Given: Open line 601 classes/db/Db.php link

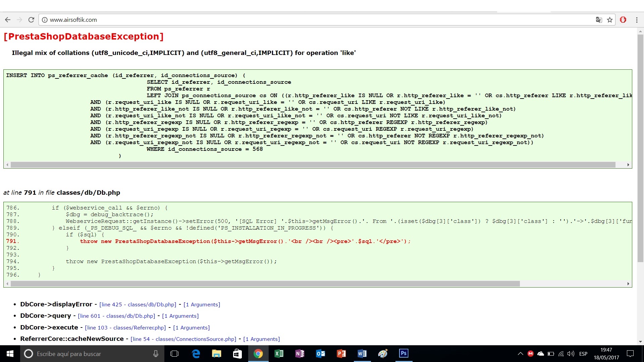Looking at the screenshot, I should (x=116, y=316).
